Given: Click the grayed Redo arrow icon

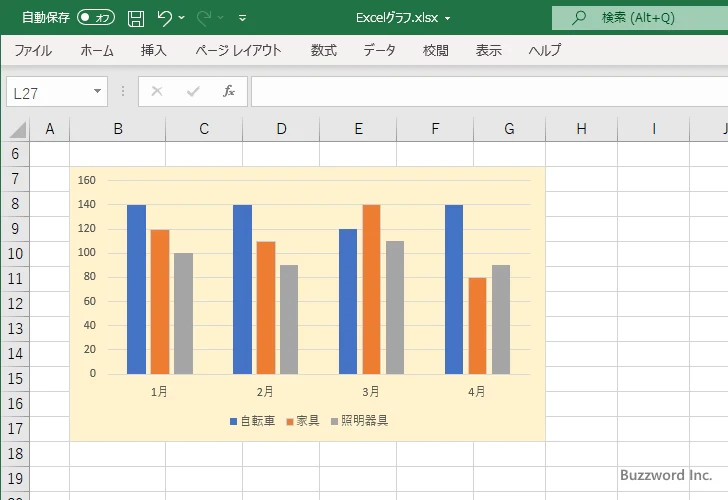Looking at the screenshot, I should (204, 18).
